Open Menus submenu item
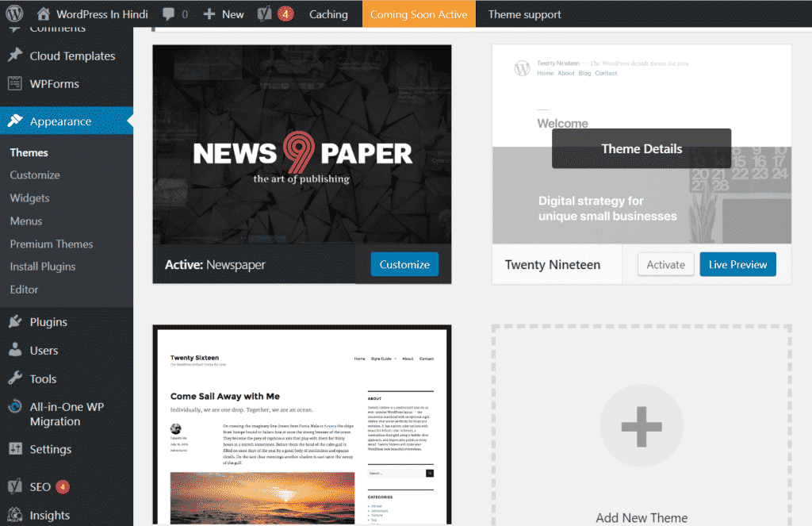Image resolution: width=812 pixels, height=526 pixels. (26, 221)
